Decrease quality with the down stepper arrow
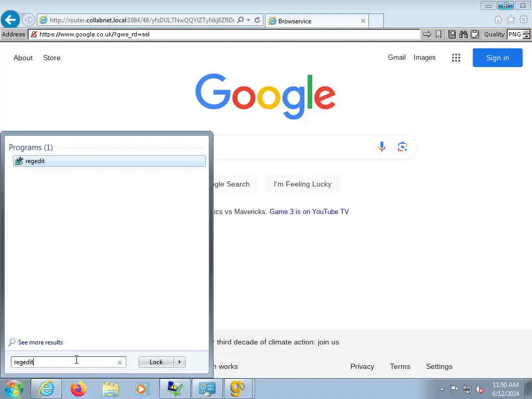The image size is (532, 399). (527, 37)
